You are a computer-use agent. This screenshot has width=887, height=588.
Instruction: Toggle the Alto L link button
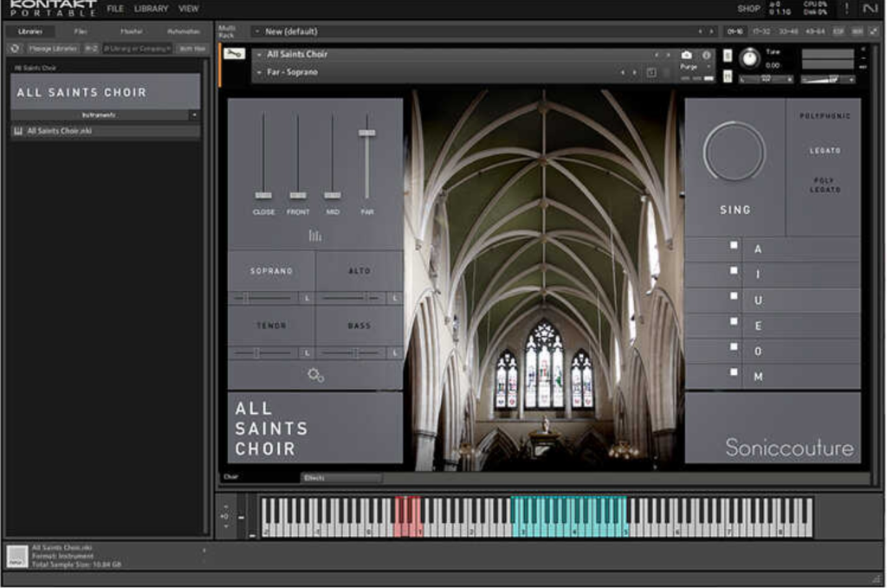pyautogui.click(x=395, y=298)
